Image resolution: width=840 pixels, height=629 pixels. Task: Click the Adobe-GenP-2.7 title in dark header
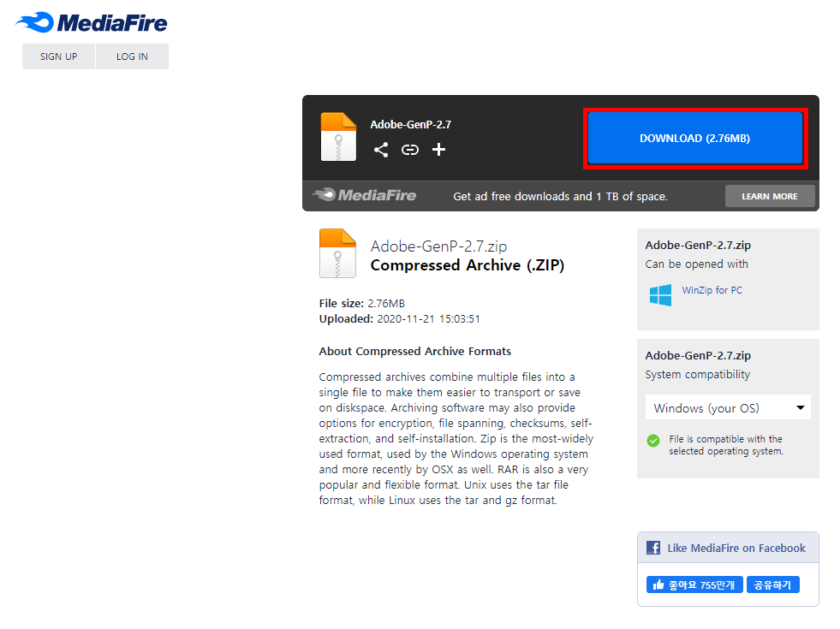click(x=411, y=125)
